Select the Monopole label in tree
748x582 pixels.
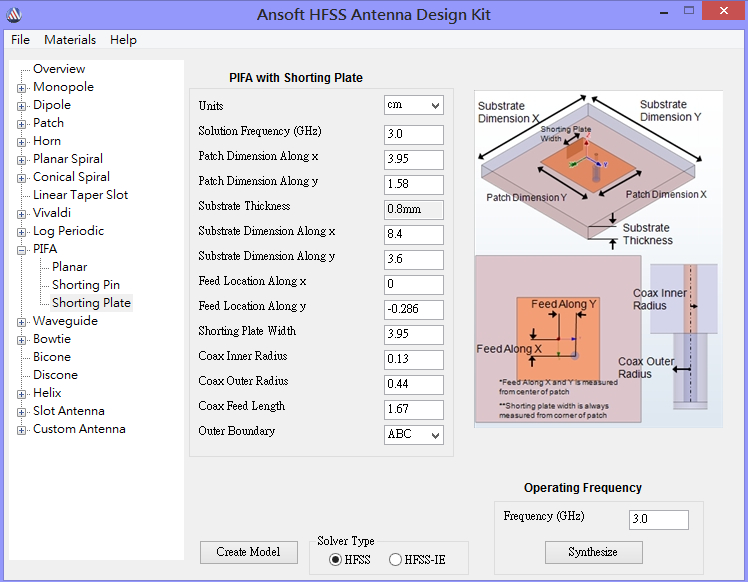[63, 87]
